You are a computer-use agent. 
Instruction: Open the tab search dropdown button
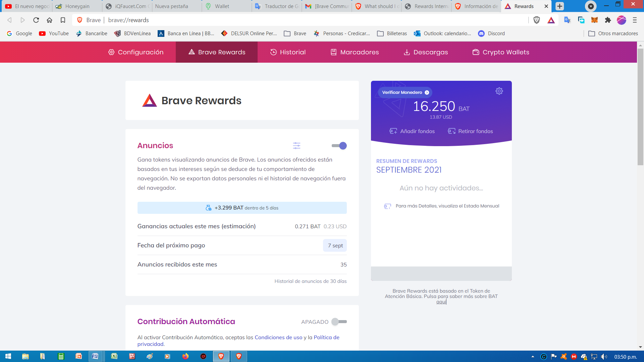tap(591, 6)
